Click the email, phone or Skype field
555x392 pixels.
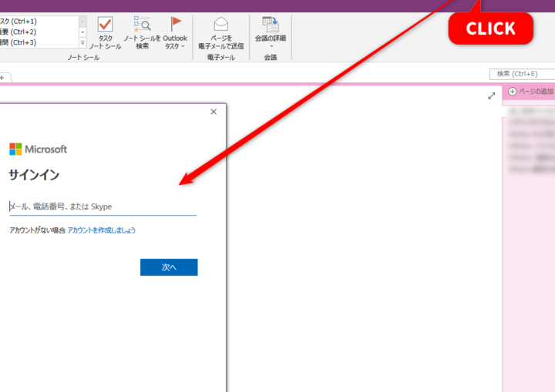(x=103, y=206)
